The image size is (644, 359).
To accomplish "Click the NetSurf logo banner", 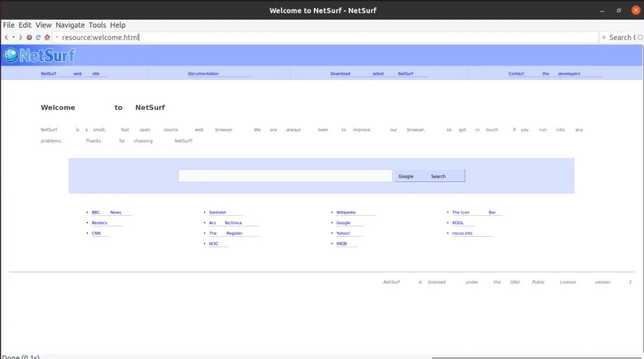I will [x=39, y=55].
